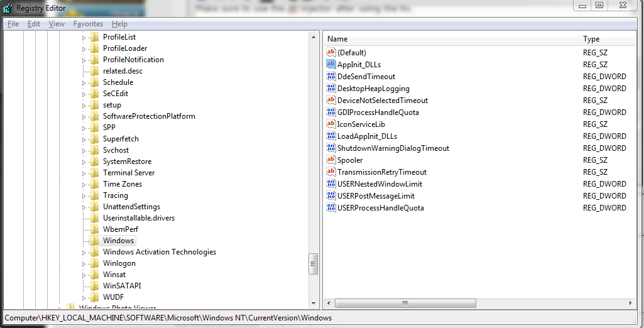Click the Winlogon folder icon
Viewport: 644px width, 328px height.
(x=94, y=263)
